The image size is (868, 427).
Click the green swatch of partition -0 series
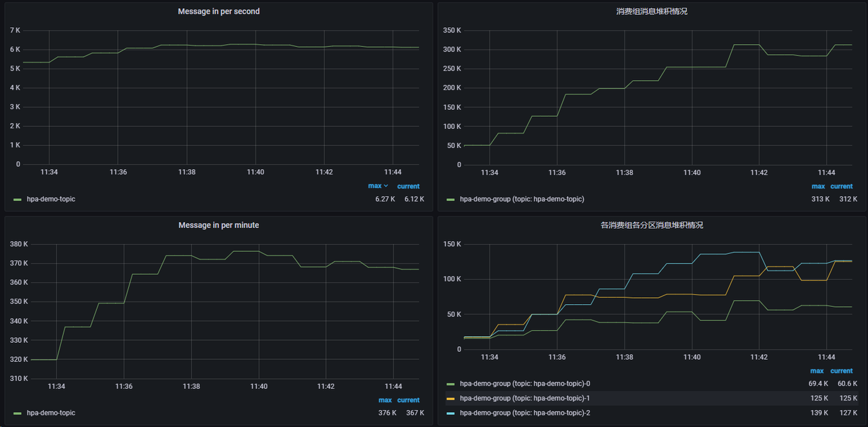point(450,384)
